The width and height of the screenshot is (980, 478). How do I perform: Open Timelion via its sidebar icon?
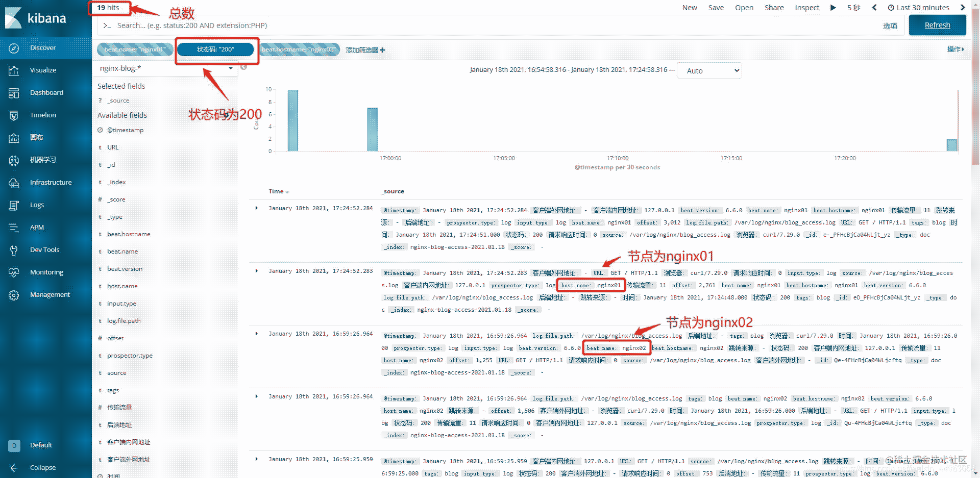(14, 115)
